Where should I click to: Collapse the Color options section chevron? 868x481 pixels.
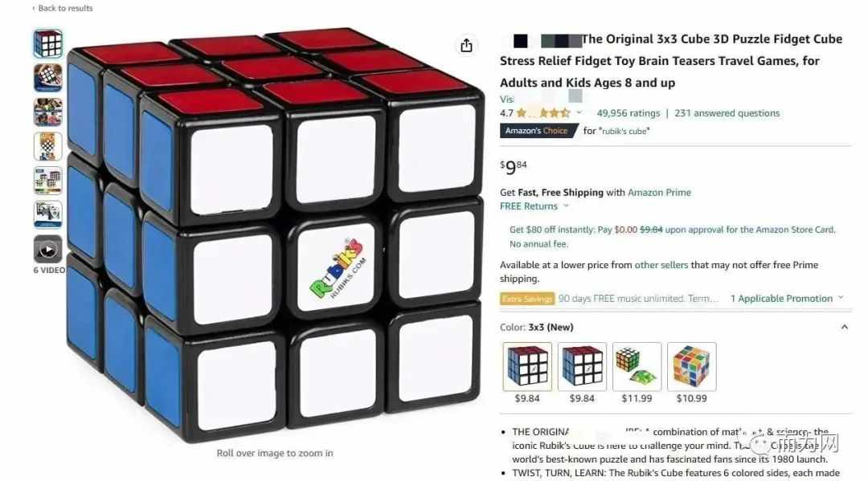coord(844,327)
